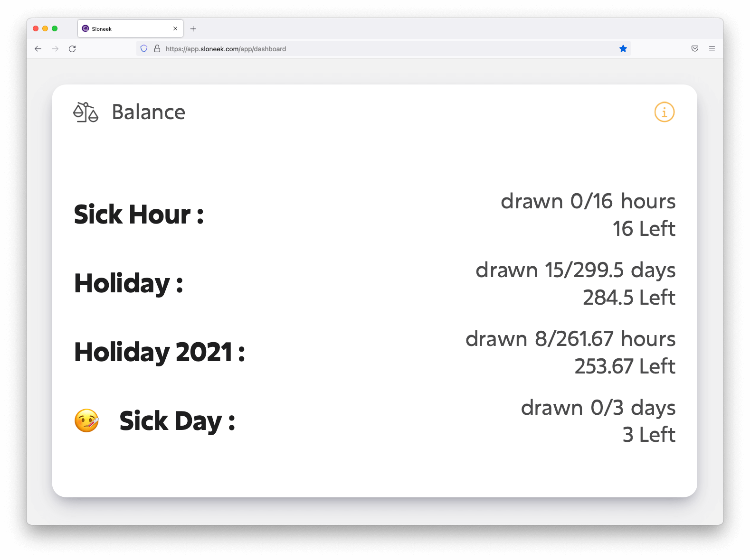Screen dimensions: 750x560
Task: Click the sick face emoji icon
Action: click(86, 420)
